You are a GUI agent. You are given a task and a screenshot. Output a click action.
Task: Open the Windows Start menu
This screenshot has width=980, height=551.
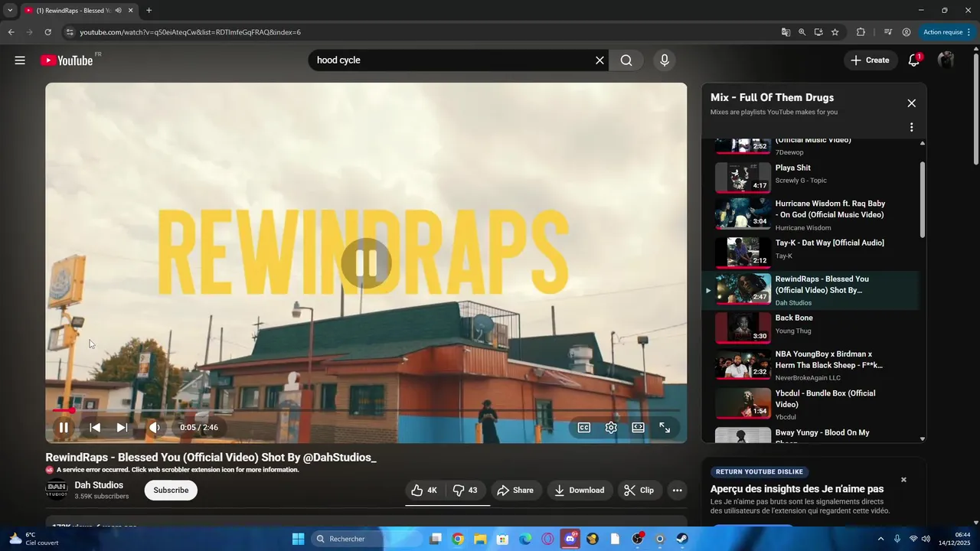point(299,539)
